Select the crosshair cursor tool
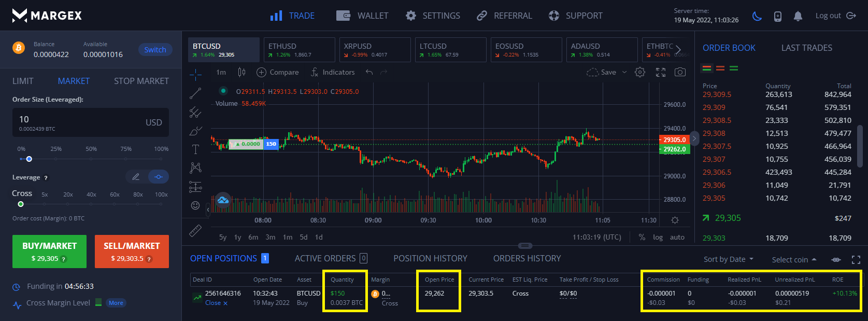This screenshot has height=321, width=868. [x=195, y=75]
